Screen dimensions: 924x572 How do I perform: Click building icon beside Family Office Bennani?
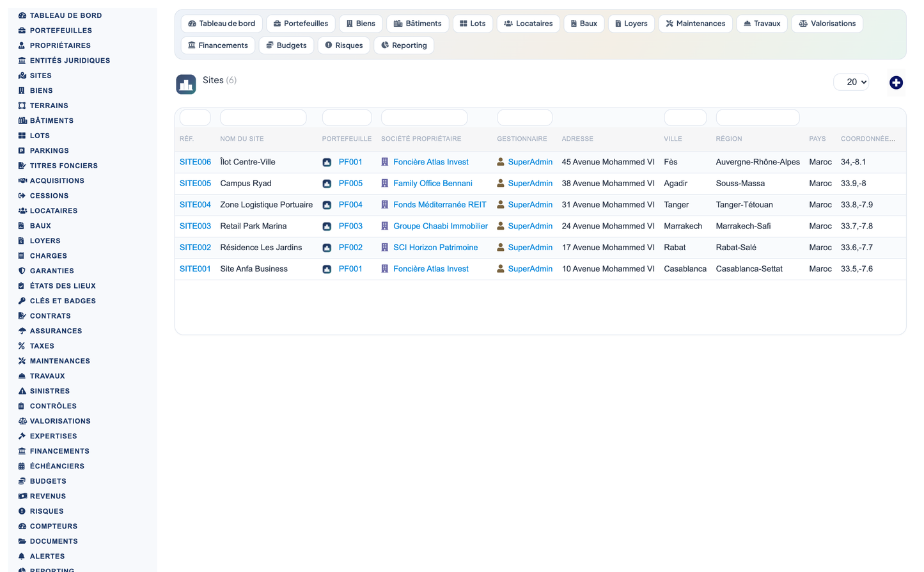pos(385,184)
